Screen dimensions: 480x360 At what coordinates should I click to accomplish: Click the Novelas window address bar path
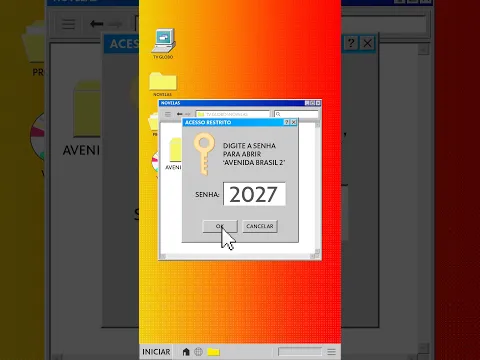[x=232, y=114]
